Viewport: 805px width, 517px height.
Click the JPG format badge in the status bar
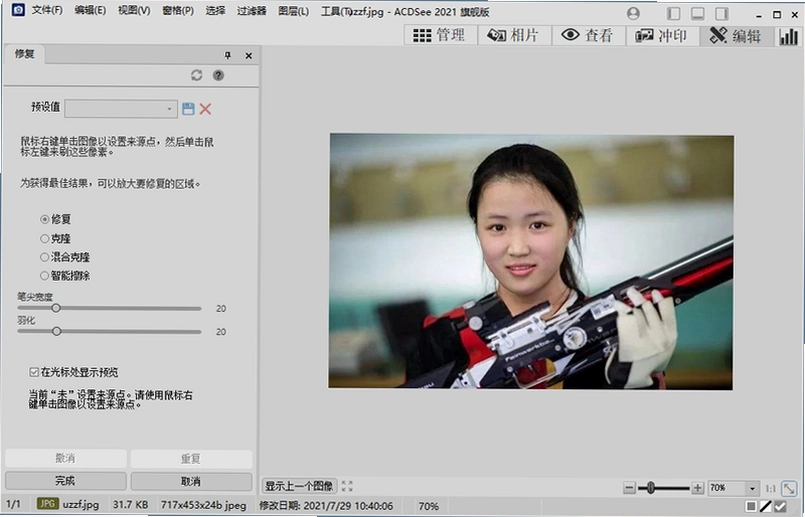pyautogui.click(x=47, y=504)
